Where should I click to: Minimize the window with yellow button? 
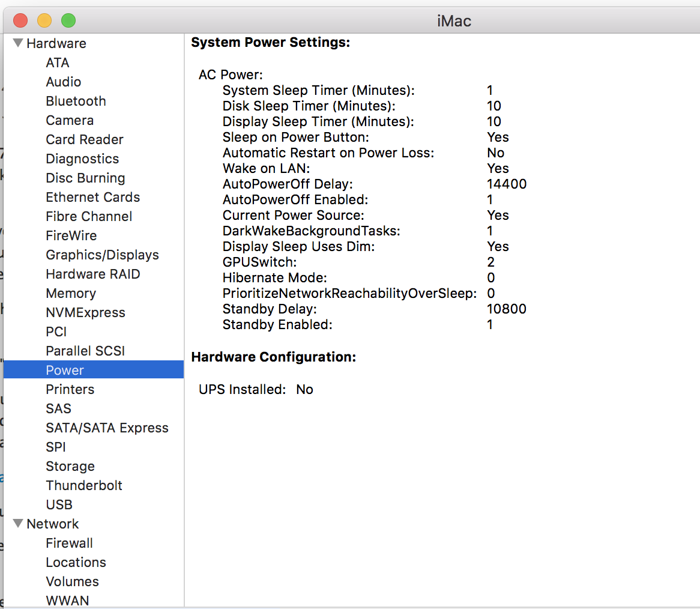point(44,20)
